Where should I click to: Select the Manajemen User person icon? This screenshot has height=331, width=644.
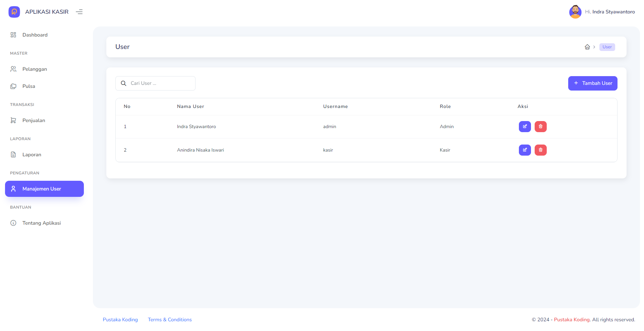coord(13,188)
